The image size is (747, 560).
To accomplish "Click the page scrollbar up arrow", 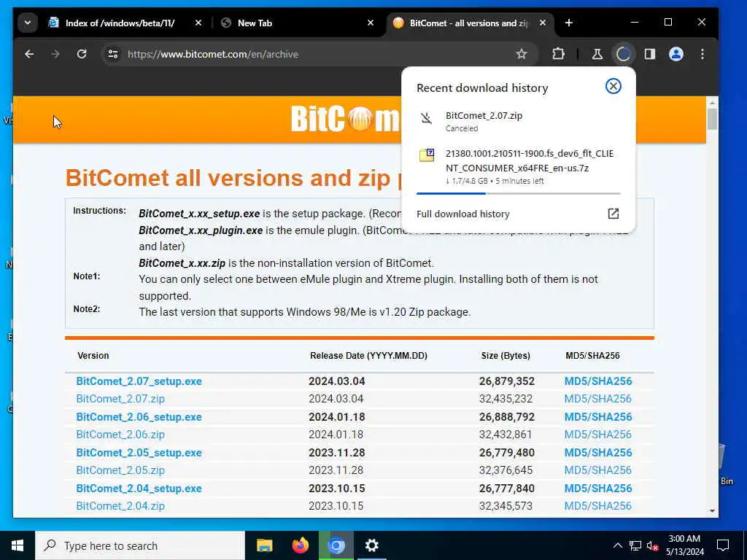I will 712,102.
